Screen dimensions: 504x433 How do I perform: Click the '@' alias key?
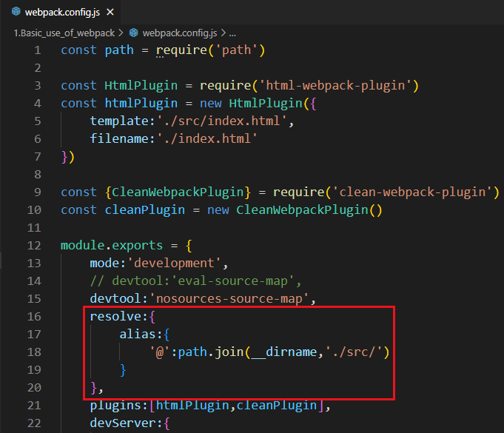click(160, 352)
